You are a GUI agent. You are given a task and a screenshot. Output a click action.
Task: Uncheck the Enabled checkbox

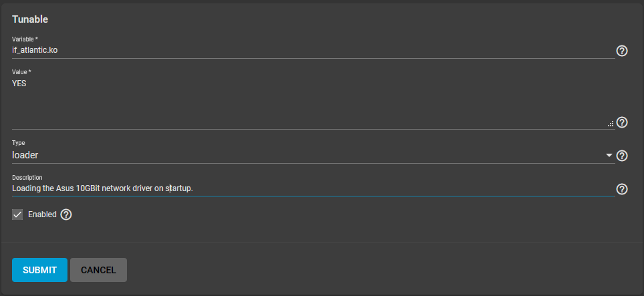tap(17, 214)
